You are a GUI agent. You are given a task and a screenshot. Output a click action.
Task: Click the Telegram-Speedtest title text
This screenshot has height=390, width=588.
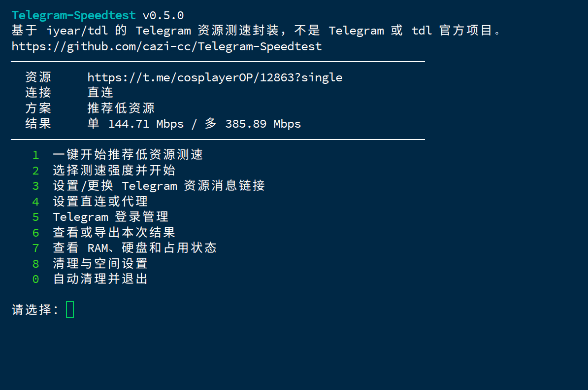coord(73,15)
